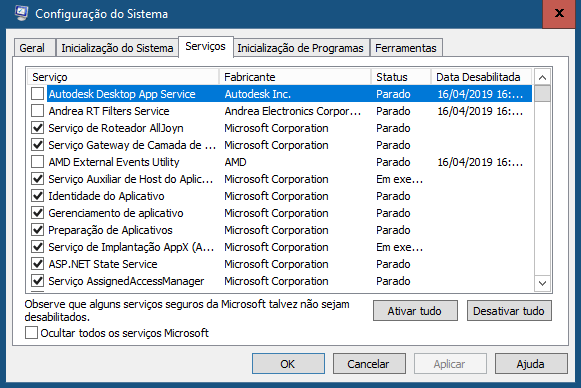This screenshot has width=581, height=388.
Task: Click Ativar tudo button
Action: point(415,311)
